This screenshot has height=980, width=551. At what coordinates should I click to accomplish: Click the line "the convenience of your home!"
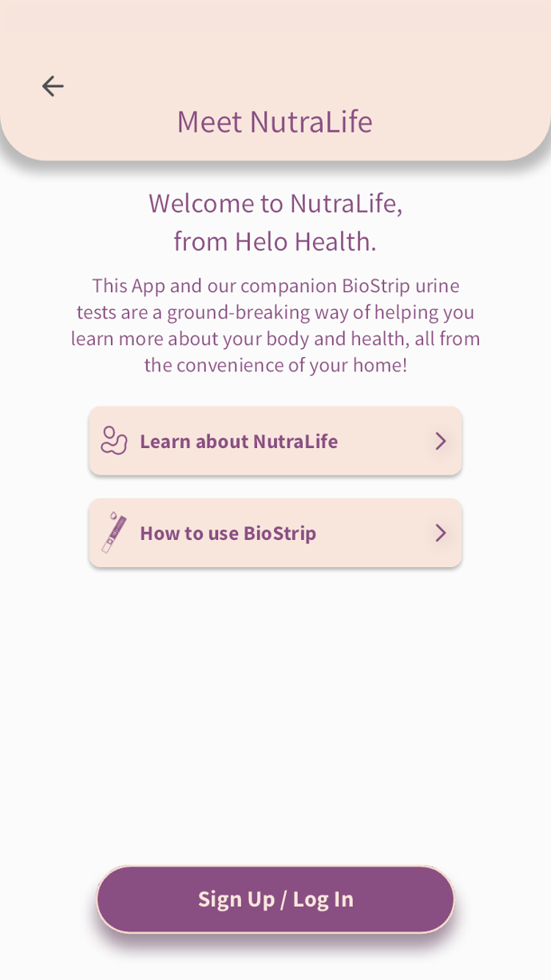(275, 365)
